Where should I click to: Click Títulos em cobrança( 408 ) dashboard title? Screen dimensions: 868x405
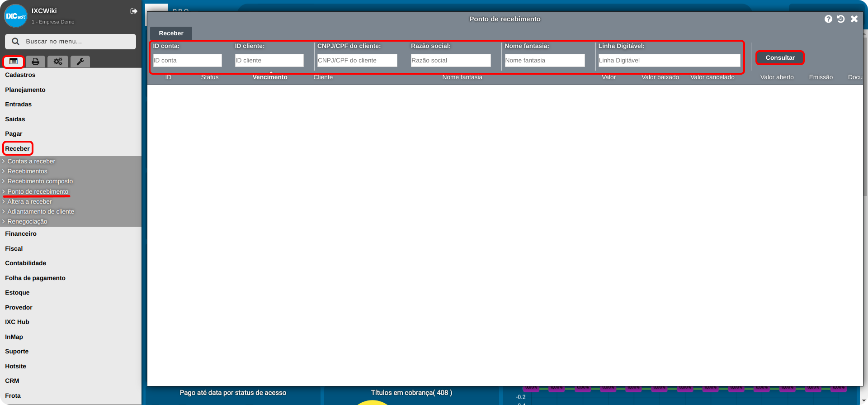coord(411,393)
